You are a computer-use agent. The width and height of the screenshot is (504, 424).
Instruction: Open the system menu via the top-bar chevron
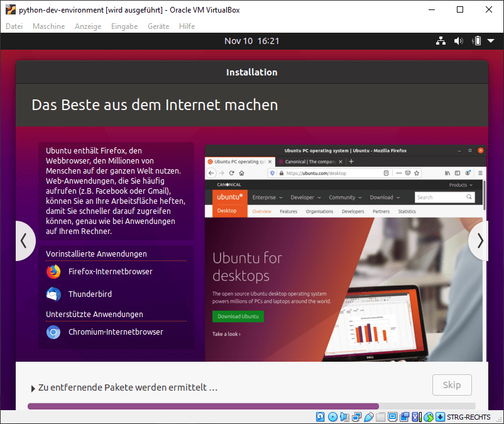(x=490, y=41)
